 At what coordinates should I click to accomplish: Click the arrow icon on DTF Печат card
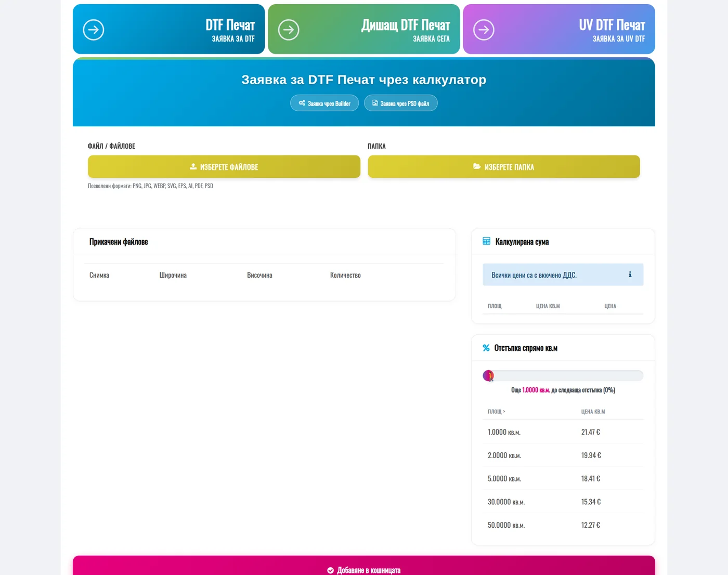[x=94, y=30]
